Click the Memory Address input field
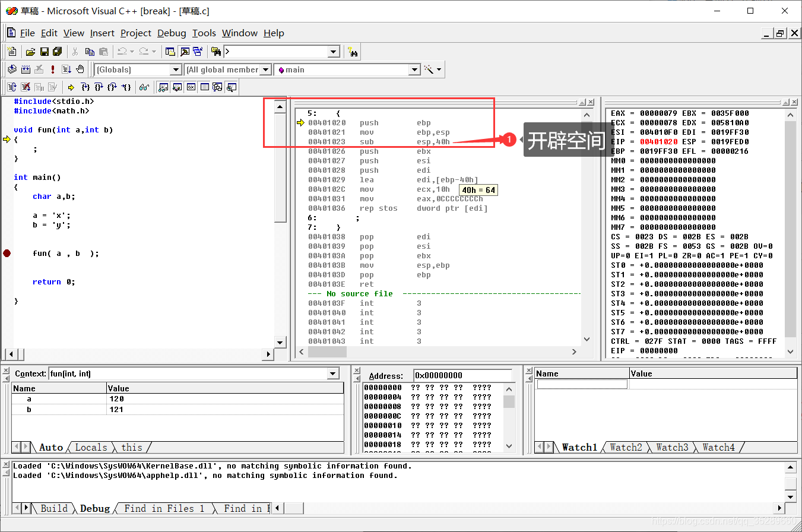The height and width of the screenshot is (532, 802). [x=462, y=375]
